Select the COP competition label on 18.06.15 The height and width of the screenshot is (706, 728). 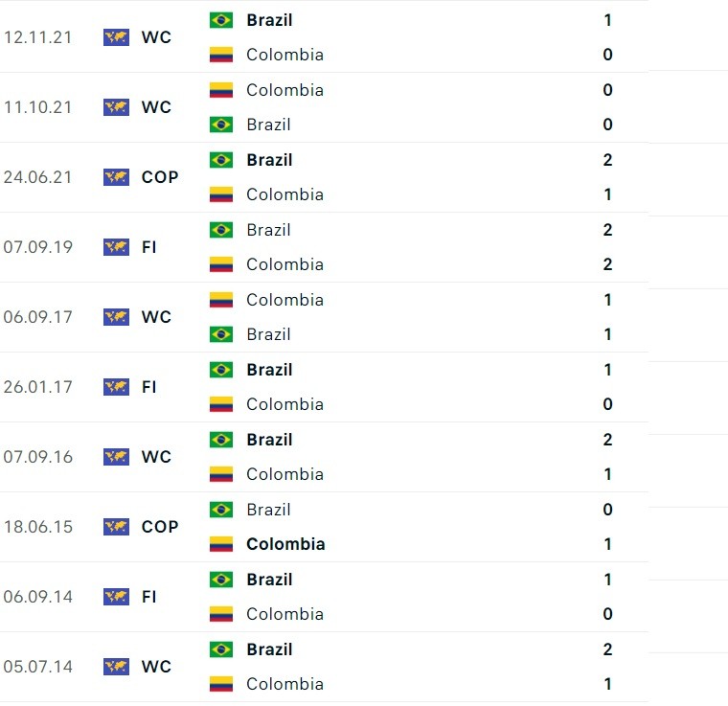(x=160, y=527)
